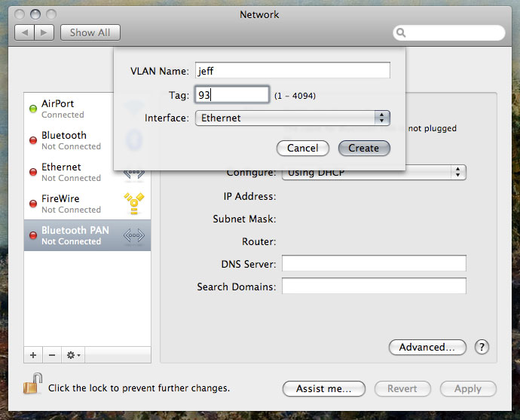This screenshot has width=520, height=420.
Task: Click the Show All button
Action: 90,32
